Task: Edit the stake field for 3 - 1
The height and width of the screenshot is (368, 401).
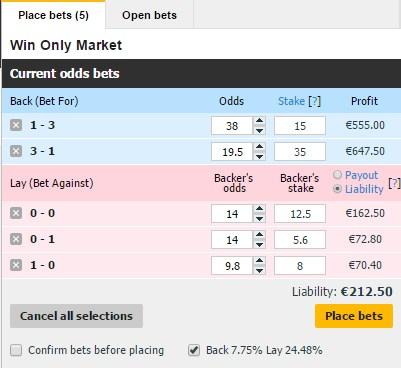Action: [x=300, y=152]
